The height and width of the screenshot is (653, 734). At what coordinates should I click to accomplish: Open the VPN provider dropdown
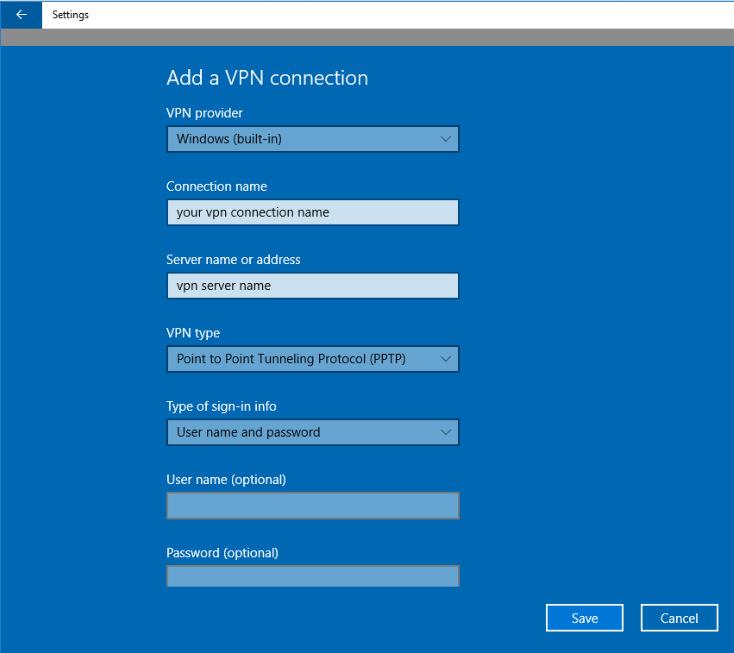pos(313,139)
